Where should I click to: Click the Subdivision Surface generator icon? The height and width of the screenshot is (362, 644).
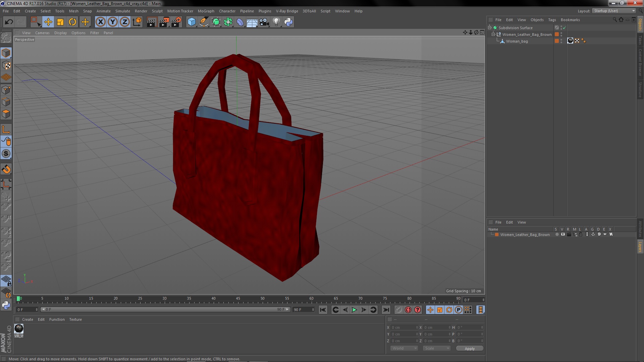[x=216, y=22]
